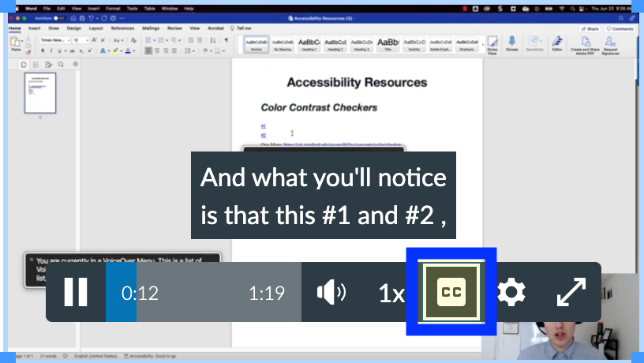Viewport: 644px width, 363px height.
Task: Open the Layout ribbon tab
Action: click(95, 28)
